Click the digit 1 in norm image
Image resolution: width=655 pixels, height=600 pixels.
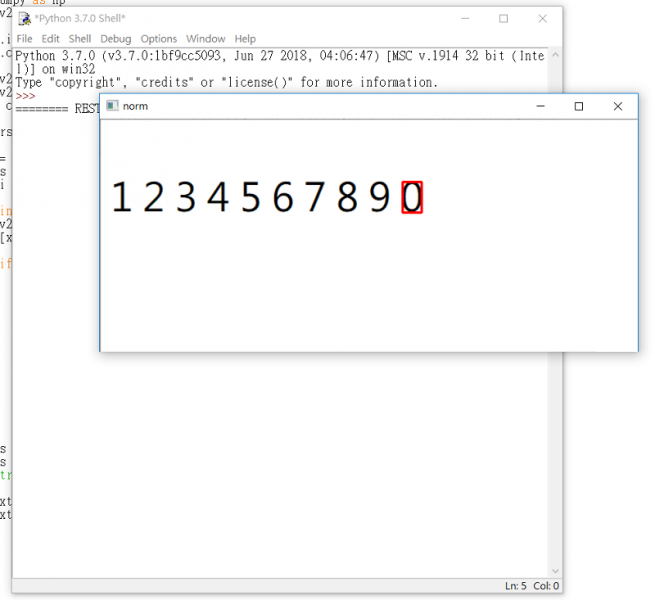[122, 197]
